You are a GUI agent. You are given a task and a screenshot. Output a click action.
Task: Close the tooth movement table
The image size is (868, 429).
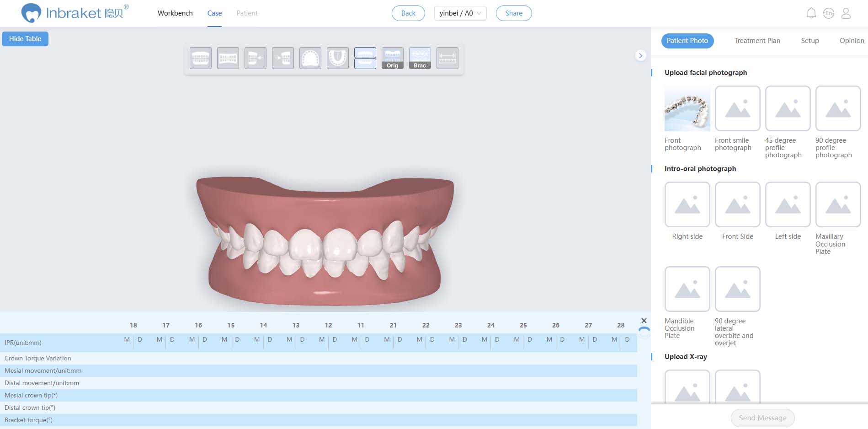point(644,321)
